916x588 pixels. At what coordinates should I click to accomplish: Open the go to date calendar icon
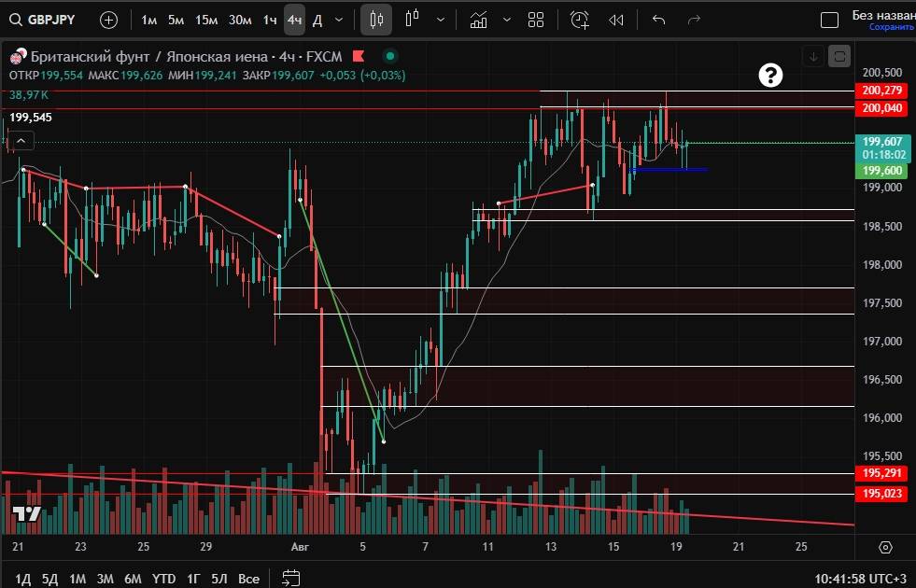click(290, 578)
